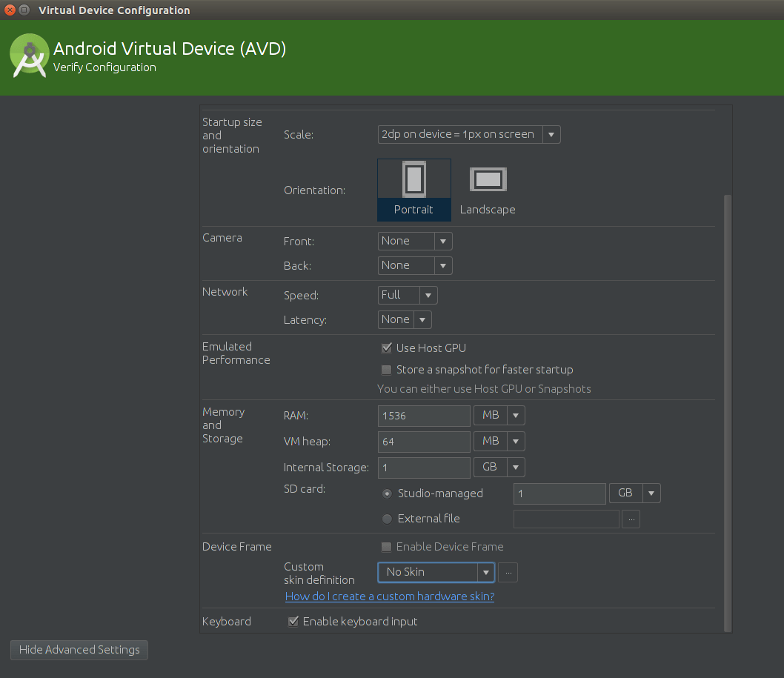The width and height of the screenshot is (784, 678).
Task: Close the Virtual Device Configuration window
Action: (10, 10)
